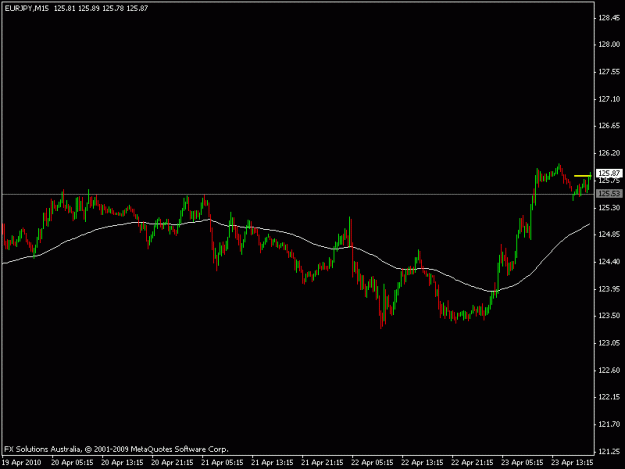This screenshot has height=469, width=625.
Task: Click the 21 Apr 05:15 time label
Action: click(222, 463)
